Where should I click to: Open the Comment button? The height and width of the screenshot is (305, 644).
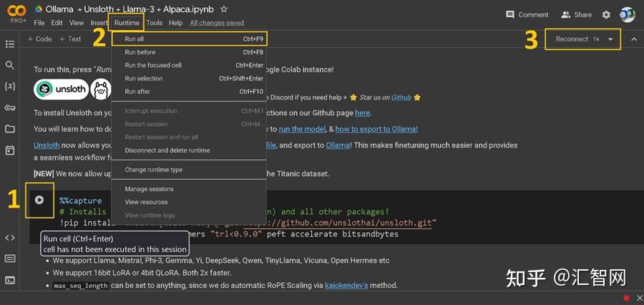pos(527,15)
